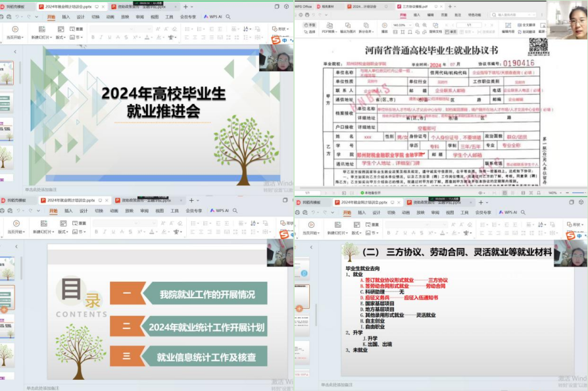Screen dimensions: 588x391
Task: Select first slide thumbnail in 就业推进会 window
Action: tap(7, 73)
